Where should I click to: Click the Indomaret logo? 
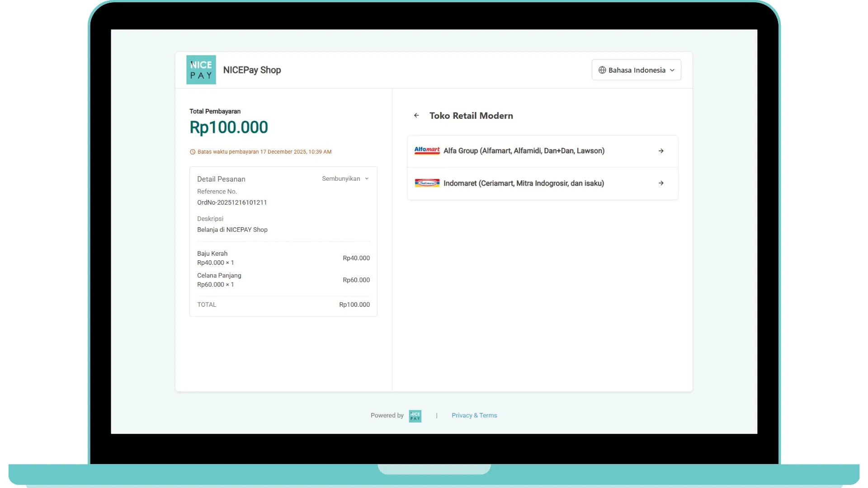(427, 183)
